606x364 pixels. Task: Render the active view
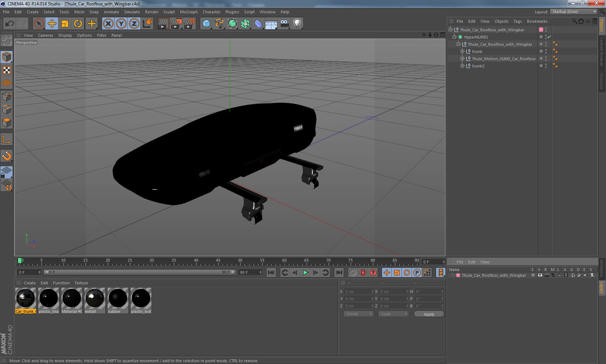click(x=163, y=24)
